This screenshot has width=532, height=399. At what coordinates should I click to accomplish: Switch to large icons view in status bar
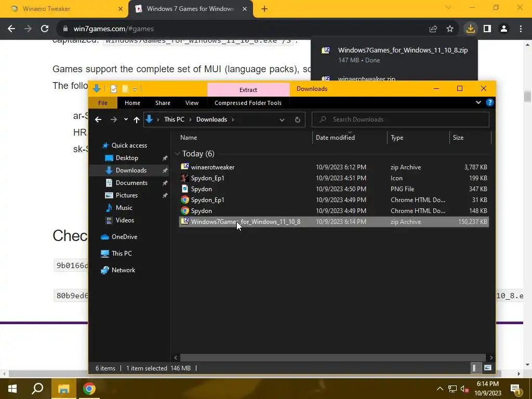point(487,368)
